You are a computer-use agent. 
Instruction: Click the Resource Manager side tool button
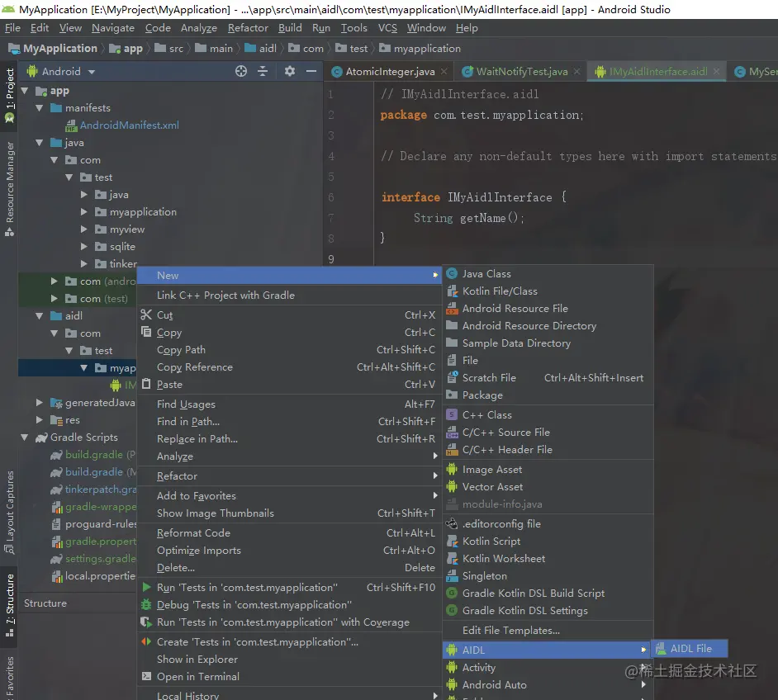tap(9, 188)
